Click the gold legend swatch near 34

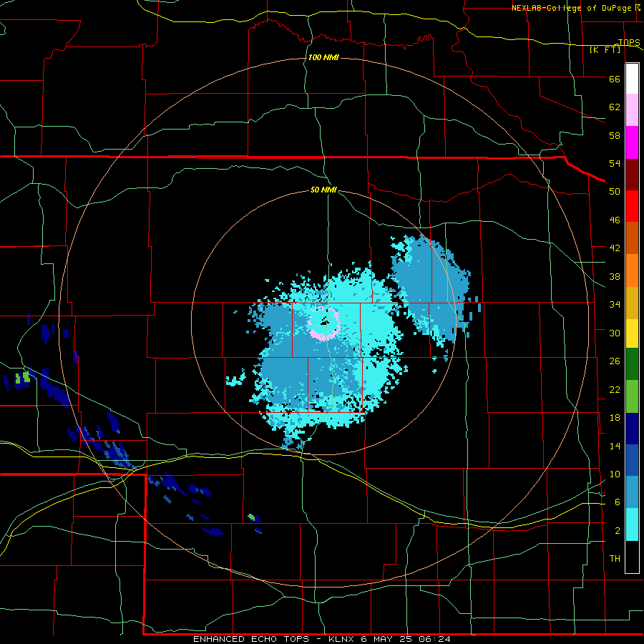click(x=632, y=303)
